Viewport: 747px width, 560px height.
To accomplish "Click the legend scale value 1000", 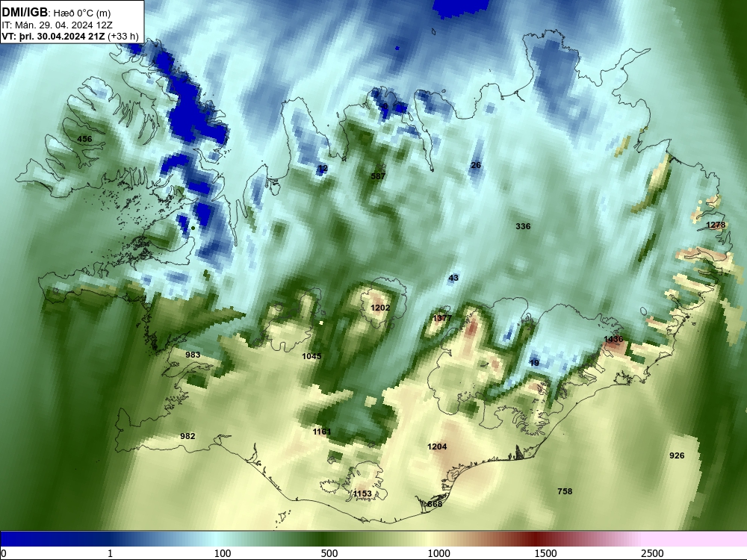I will click(x=438, y=553).
